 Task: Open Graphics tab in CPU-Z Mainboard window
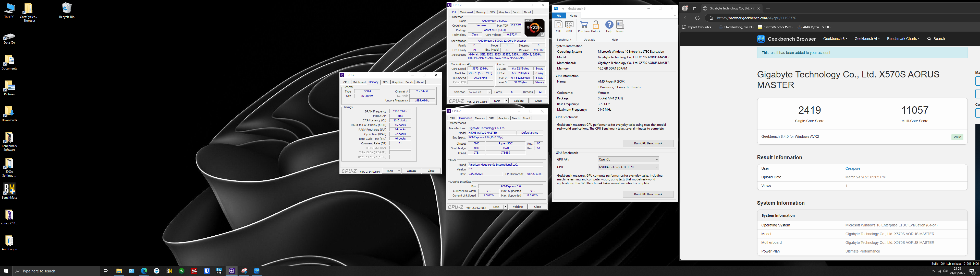504,119
